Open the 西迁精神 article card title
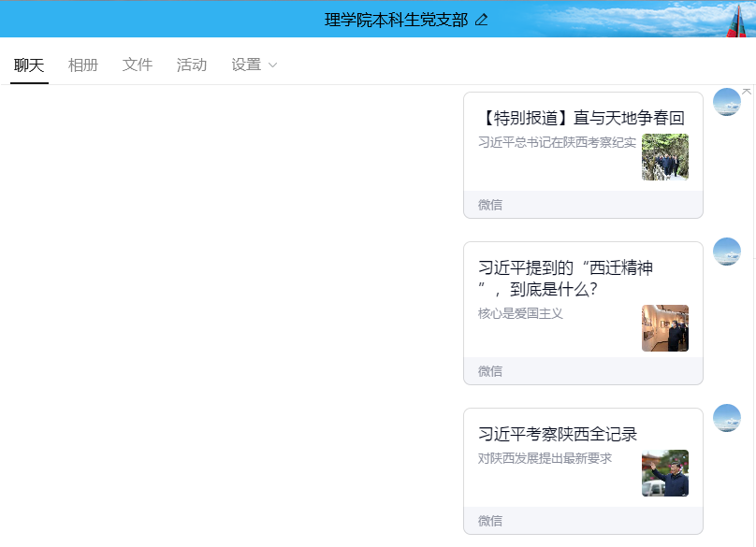 pyautogui.click(x=565, y=279)
